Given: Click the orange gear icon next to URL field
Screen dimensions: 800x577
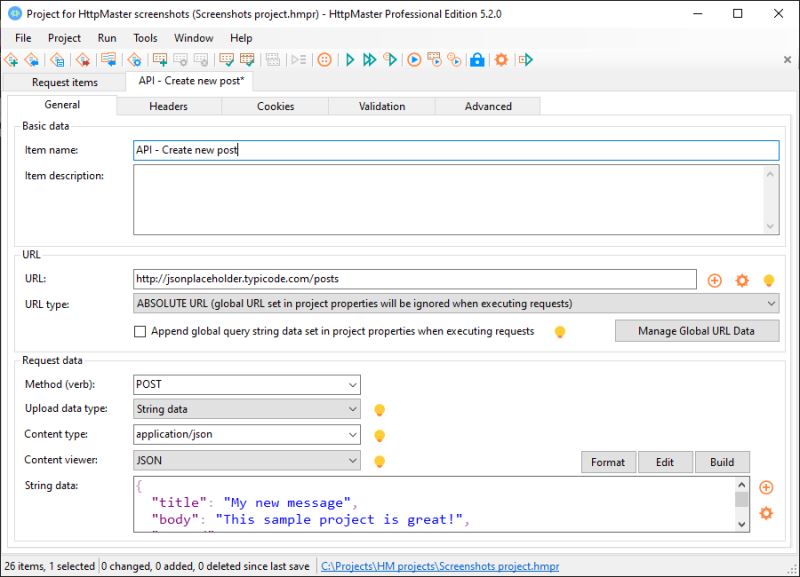Looking at the screenshot, I should 742,280.
